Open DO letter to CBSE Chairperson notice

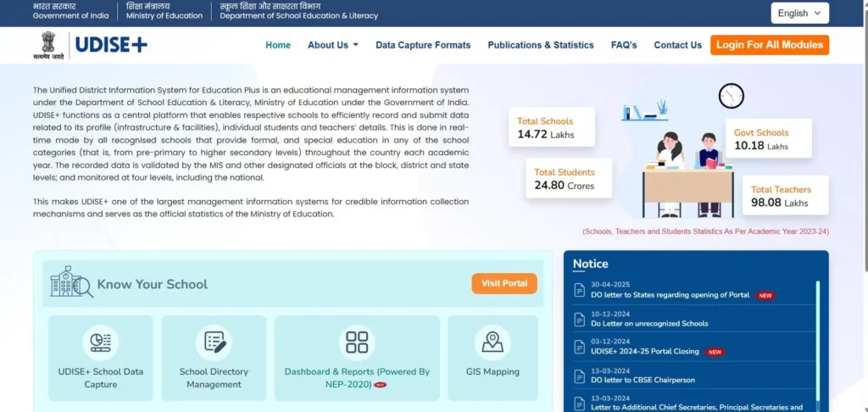tap(643, 381)
